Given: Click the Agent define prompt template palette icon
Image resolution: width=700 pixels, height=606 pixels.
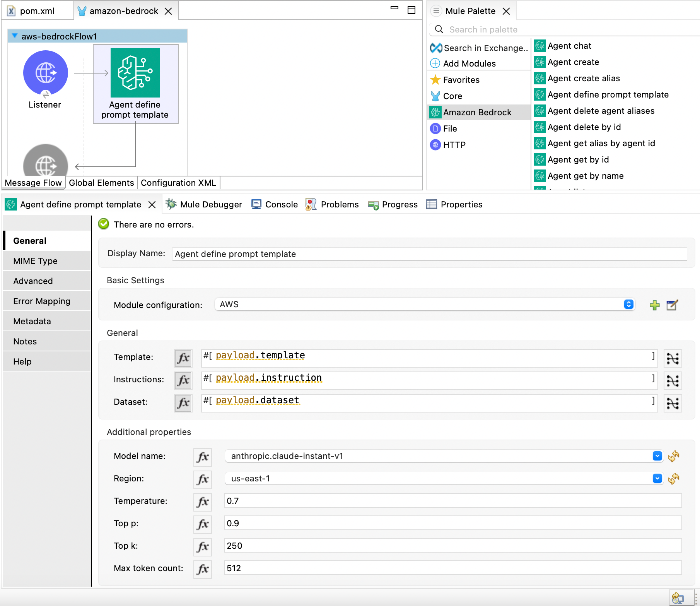Looking at the screenshot, I should coord(540,94).
